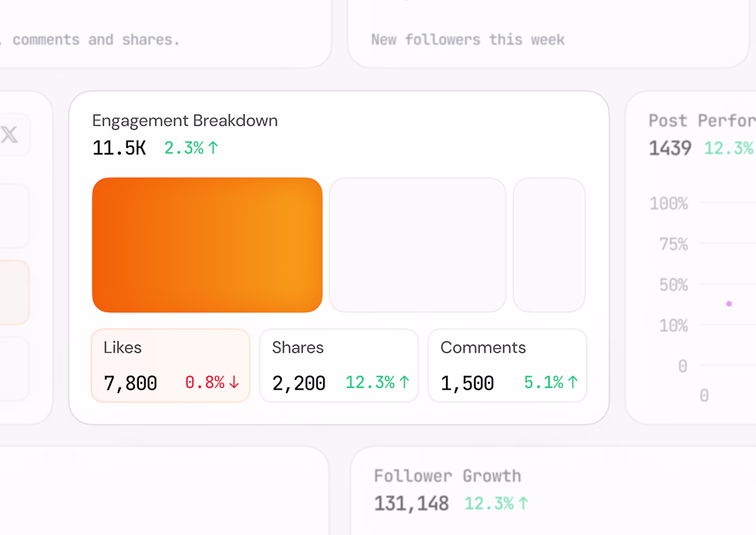Click the small rightmost Comments bar segment

[549, 245]
